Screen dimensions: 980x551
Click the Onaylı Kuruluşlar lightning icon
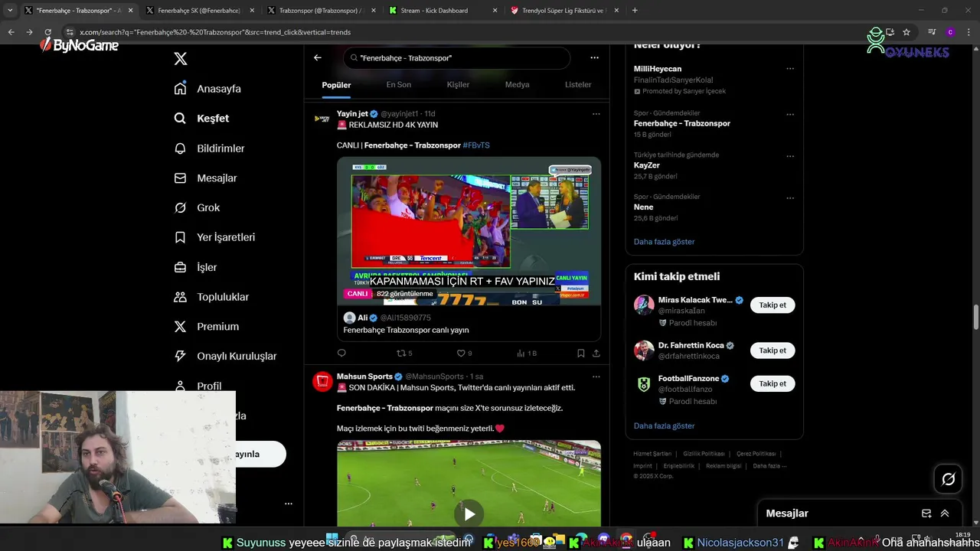click(180, 356)
